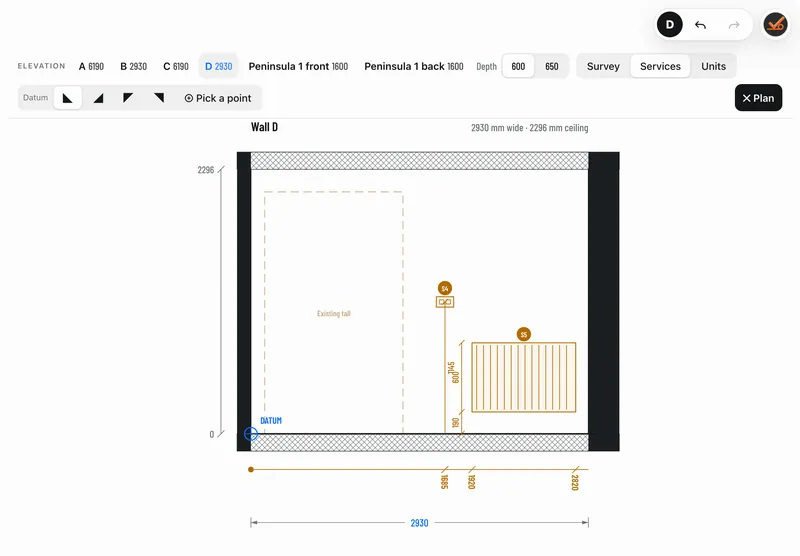Set datum to top-left corner
This screenshot has height=556, width=800.
pyautogui.click(x=128, y=98)
